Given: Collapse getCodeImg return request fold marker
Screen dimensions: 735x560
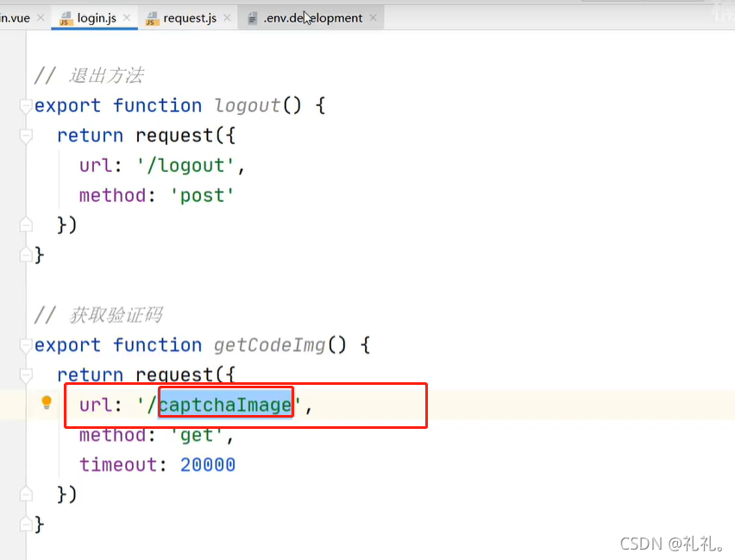Looking at the screenshot, I should click(x=26, y=375).
